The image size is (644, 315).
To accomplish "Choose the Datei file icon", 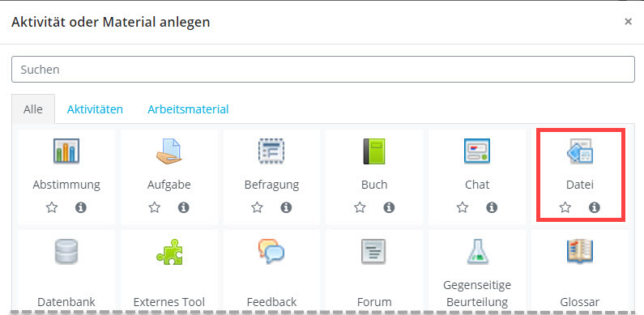I will (x=579, y=151).
